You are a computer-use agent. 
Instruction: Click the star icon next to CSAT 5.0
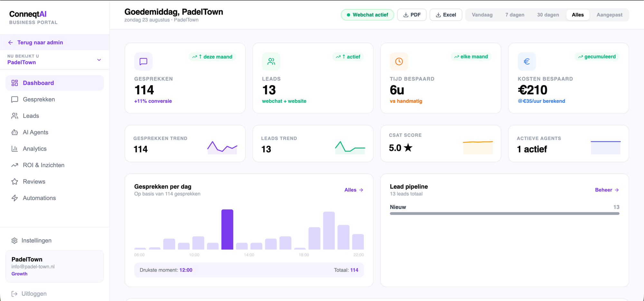(408, 148)
